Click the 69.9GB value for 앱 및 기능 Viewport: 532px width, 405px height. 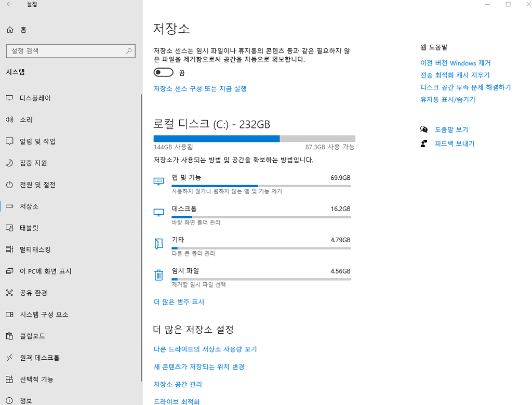click(x=340, y=178)
